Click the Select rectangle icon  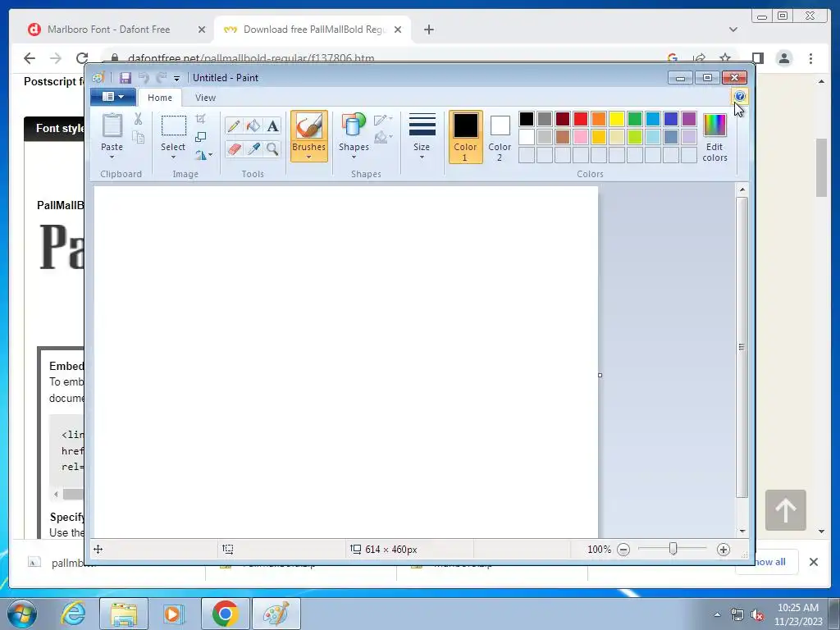pyautogui.click(x=174, y=126)
